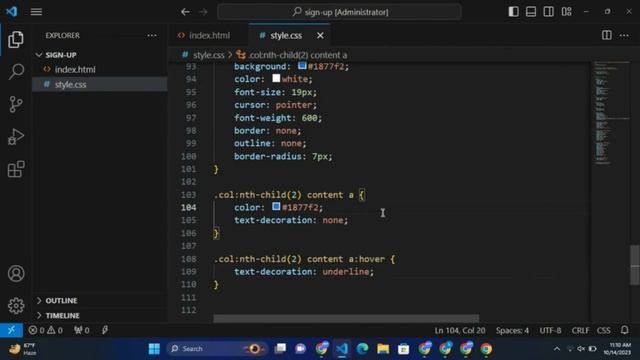
Task: Open the Accounts menu icon
Action: pyautogui.click(x=16, y=273)
